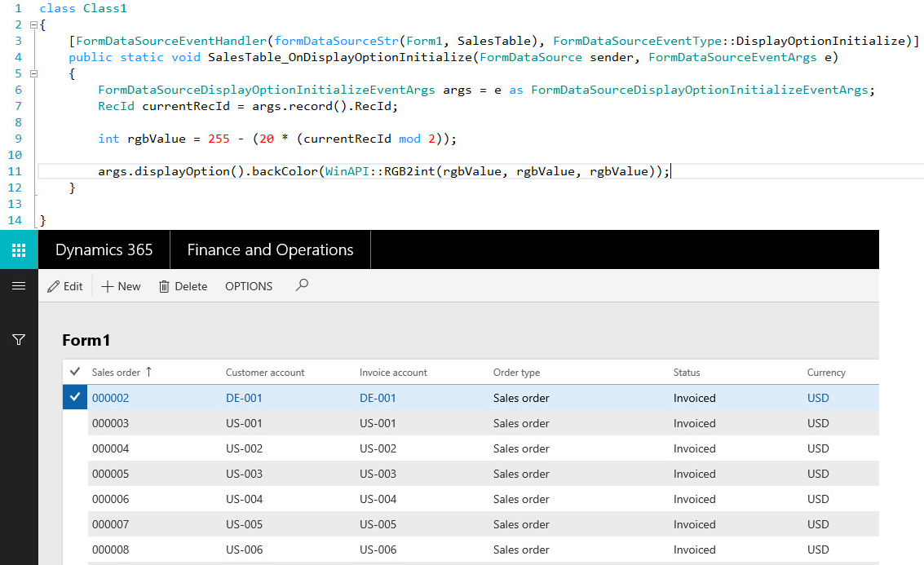Open customer account link DE-001
Screen dimensions: 924x565
click(244, 398)
